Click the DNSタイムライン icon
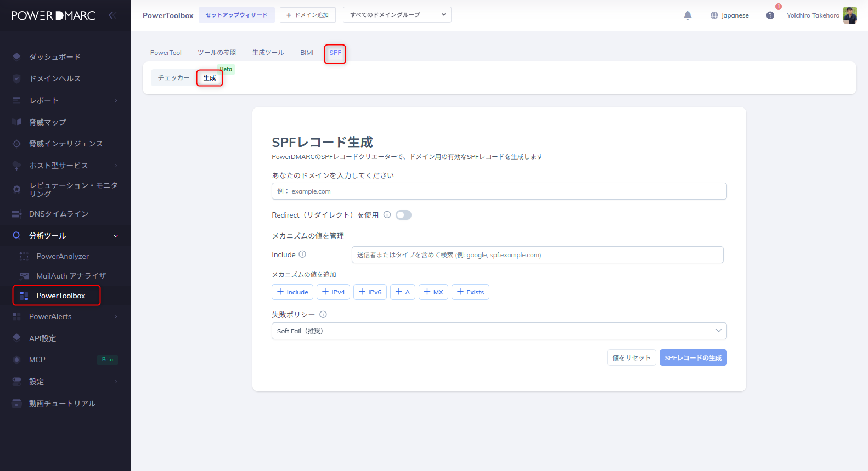Image resolution: width=868 pixels, height=471 pixels. (16, 214)
